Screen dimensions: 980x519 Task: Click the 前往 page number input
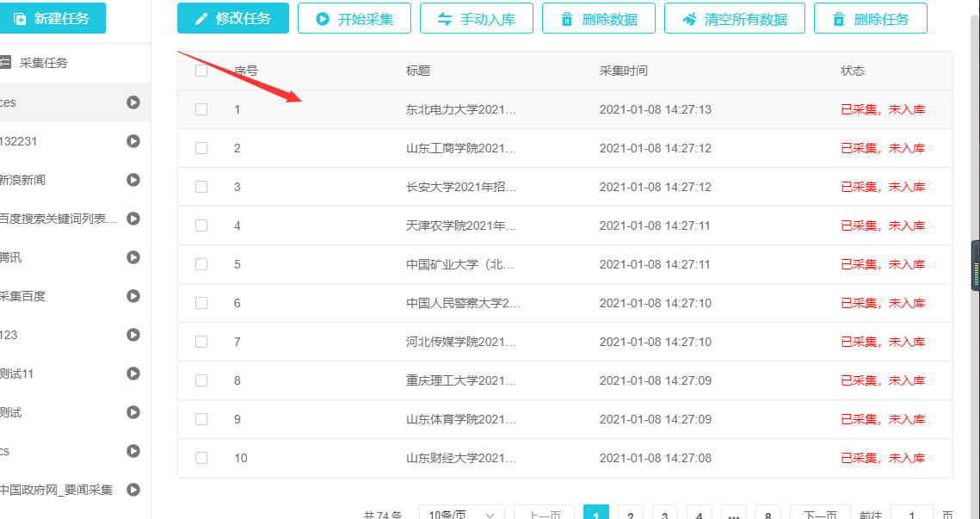(x=912, y=513)
